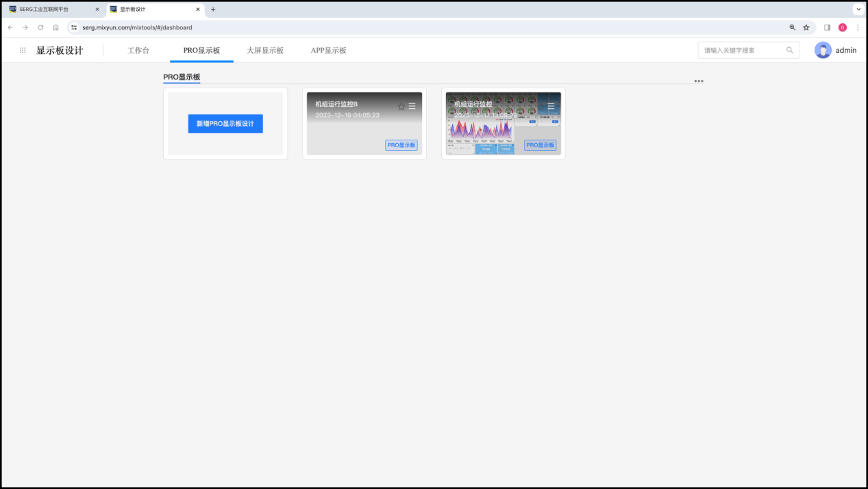
Task: Expand the tab search chevron
Action: (858, 10)
